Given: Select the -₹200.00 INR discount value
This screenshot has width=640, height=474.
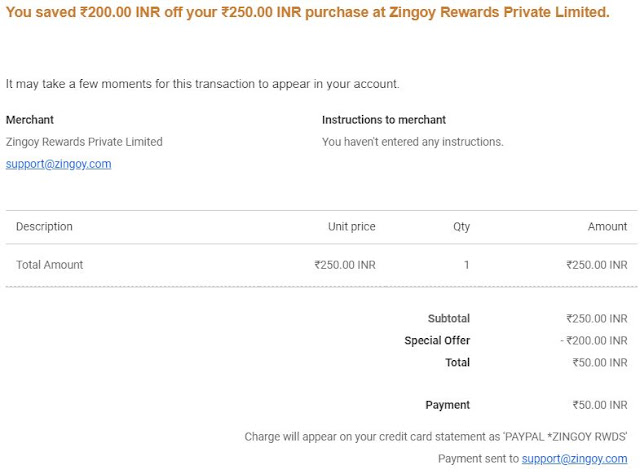Looking at the screenshot, I should [594, 340].
